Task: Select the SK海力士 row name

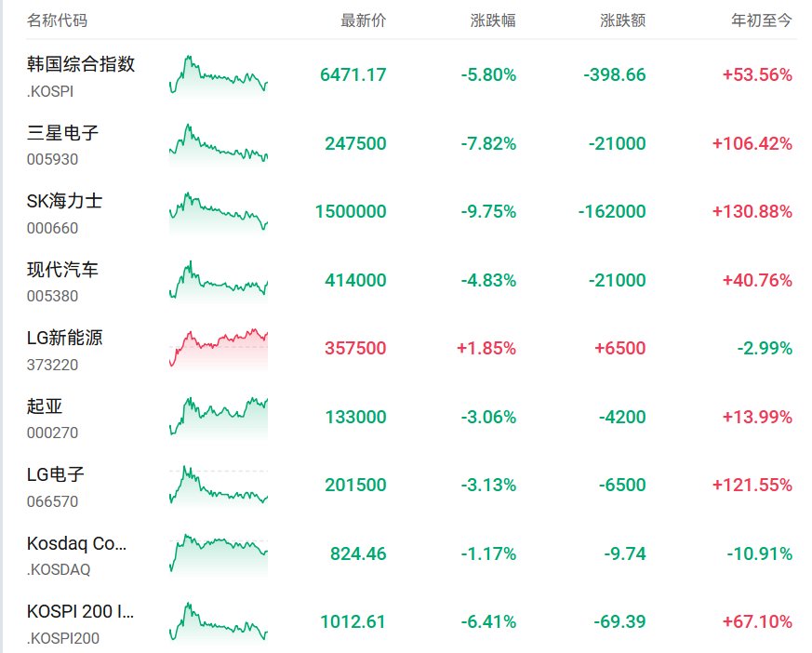Action: [x=65, y=201]
